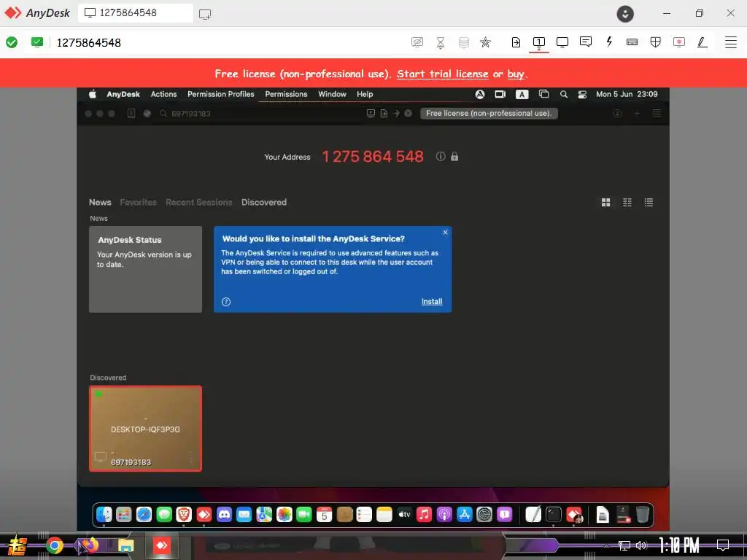Open Brave browser in the dock
747x560 pixels.
(x=184, y=514)
